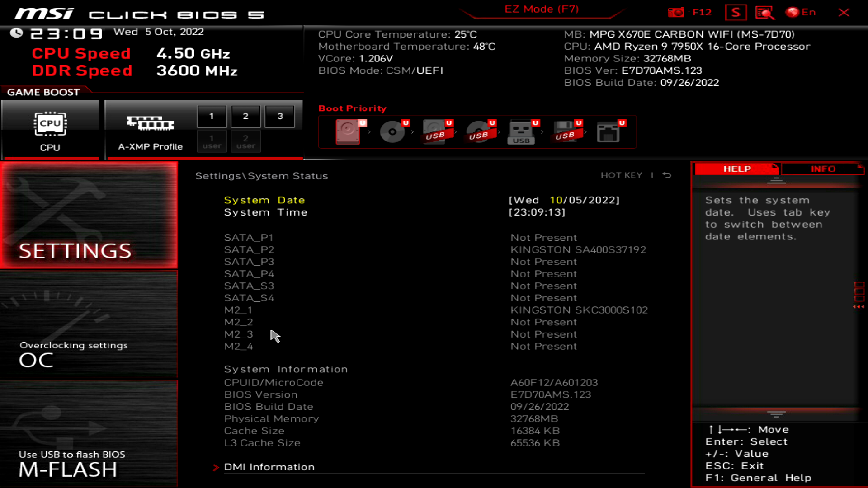Open the BIOS search magnifier icon
Screen dimensions: 868x488
pyautogui.click(x=764, y=12)
